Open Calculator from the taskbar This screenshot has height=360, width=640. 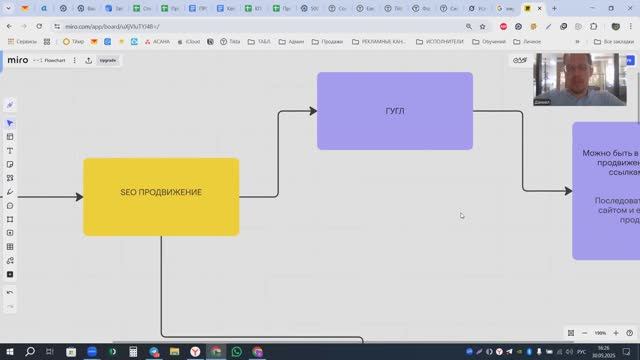pyautogui.click(x=133, y=351)
